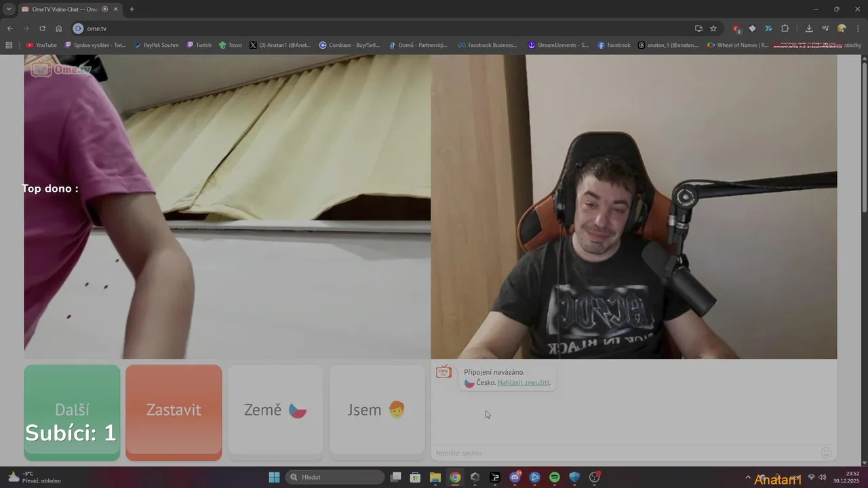Open the Správa vysílání Twitch bookmark
The height and width of the screenshot is (488, 868).
95,45
